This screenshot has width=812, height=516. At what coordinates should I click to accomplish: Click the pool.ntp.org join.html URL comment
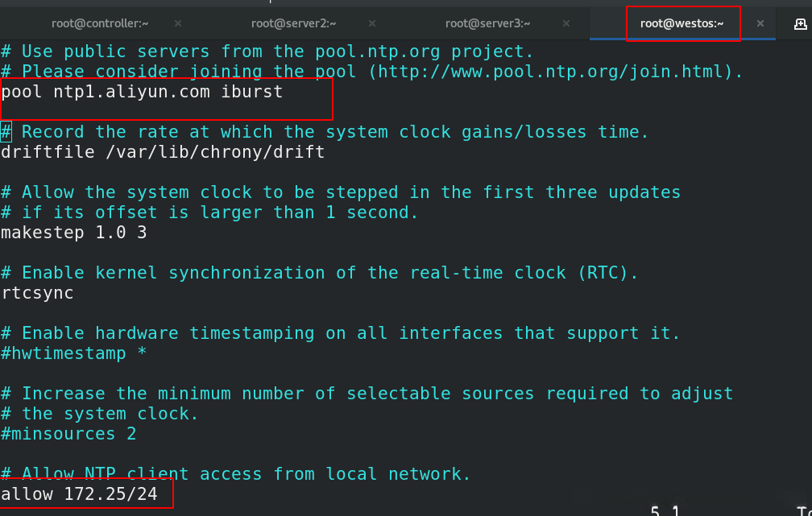[x=372, y=72]
